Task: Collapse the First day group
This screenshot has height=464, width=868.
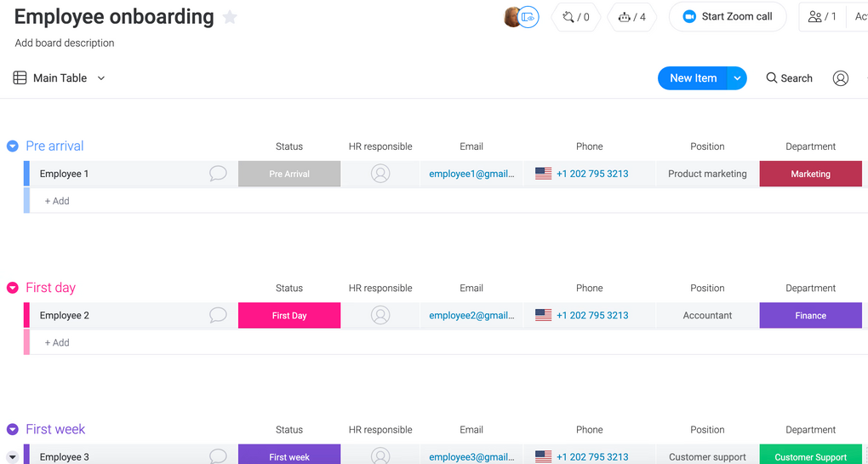Action: 12,288
